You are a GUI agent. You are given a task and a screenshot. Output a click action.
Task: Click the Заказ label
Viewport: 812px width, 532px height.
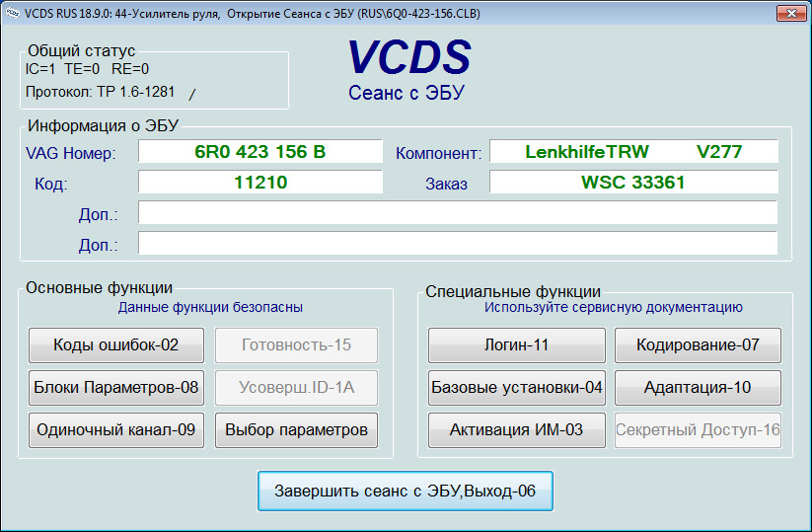click(446, 184)
